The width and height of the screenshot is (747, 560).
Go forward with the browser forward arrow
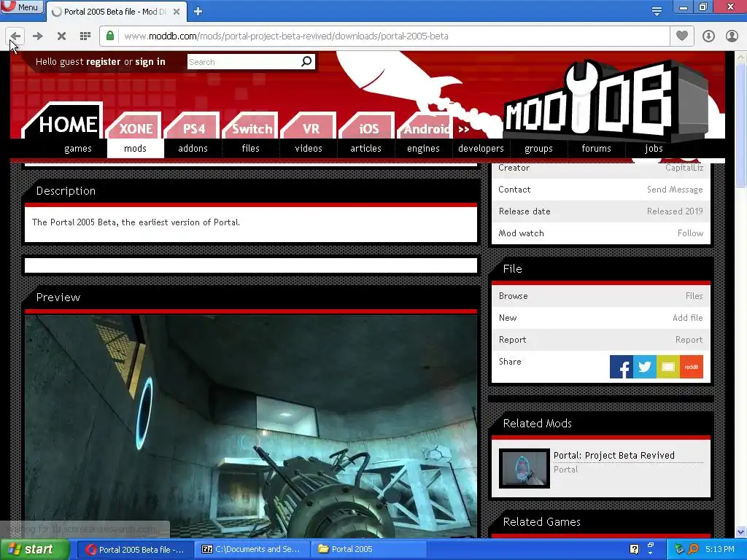(38, 36)
